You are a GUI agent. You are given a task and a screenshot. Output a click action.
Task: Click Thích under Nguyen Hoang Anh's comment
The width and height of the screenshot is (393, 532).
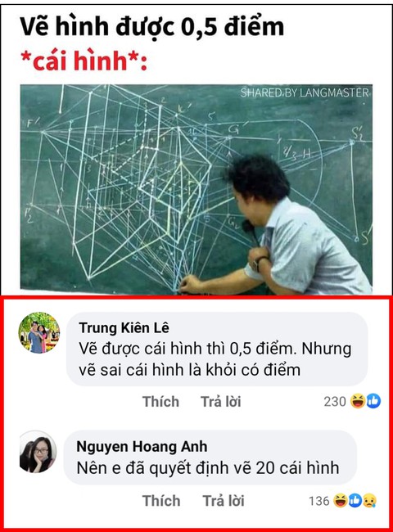[161, 501]
